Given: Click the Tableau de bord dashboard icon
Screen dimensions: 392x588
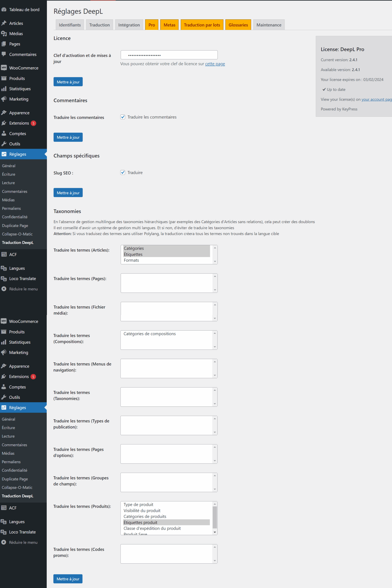Looking at the screenshot, I should [4, 9].
